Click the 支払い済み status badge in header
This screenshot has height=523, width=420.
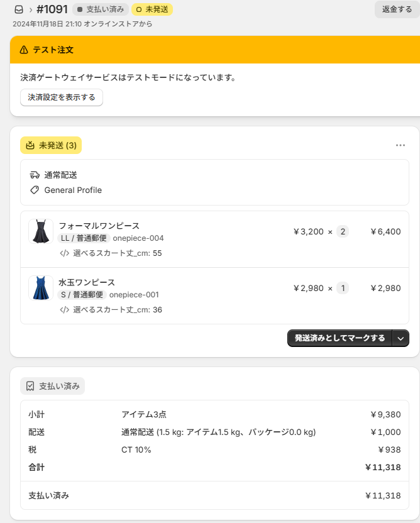(x=101, y=9)
